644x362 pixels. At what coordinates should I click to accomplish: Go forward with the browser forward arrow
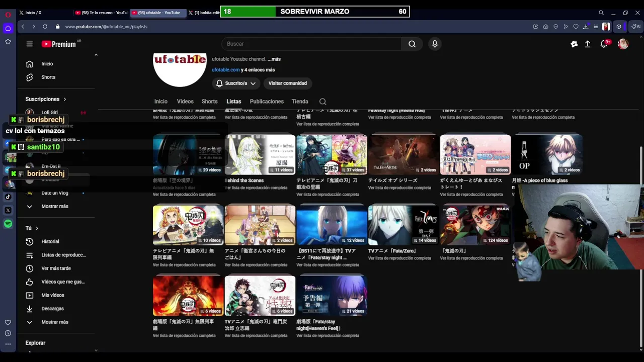tap(34, 26)
